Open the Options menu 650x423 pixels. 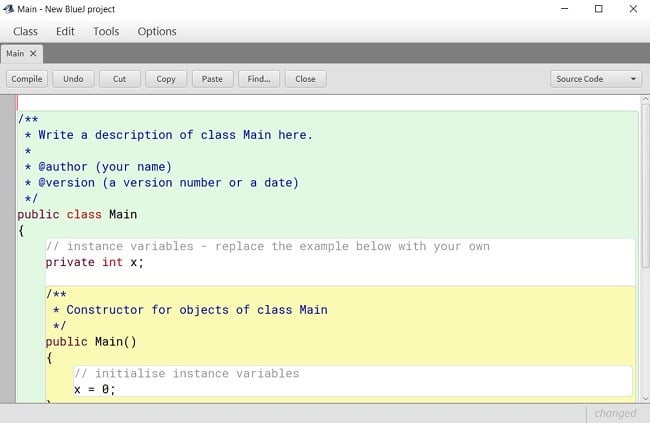click(157, 32)
